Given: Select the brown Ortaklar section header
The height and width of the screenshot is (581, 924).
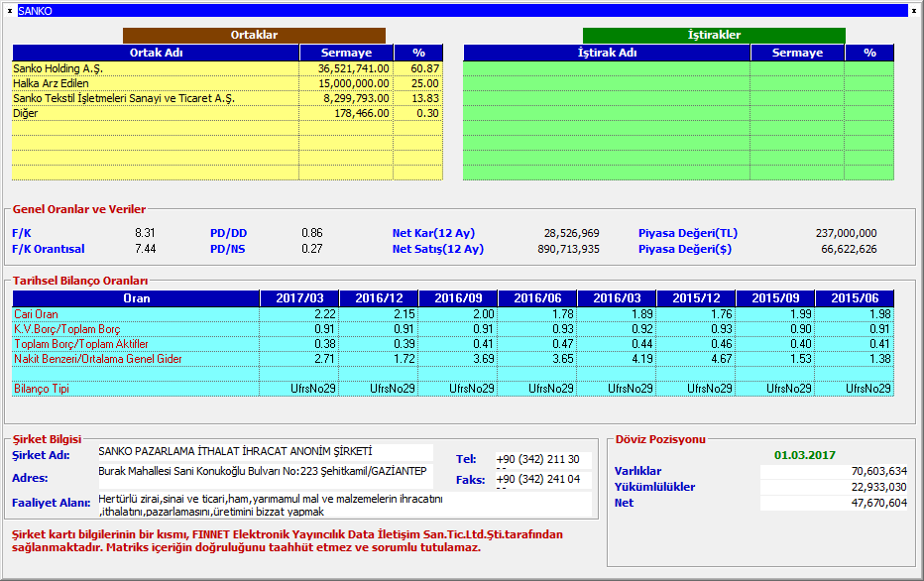Looking at the screenshot, I should (x=254, y=35).
